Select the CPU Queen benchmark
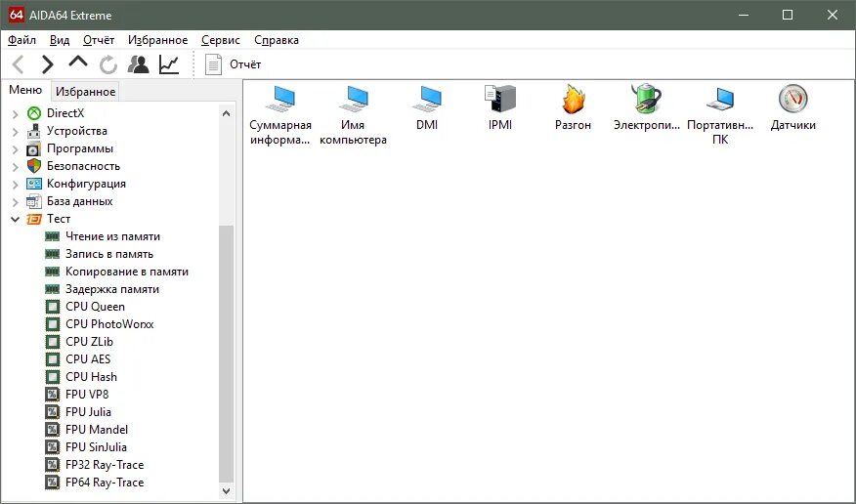 (x=95, y=307)
